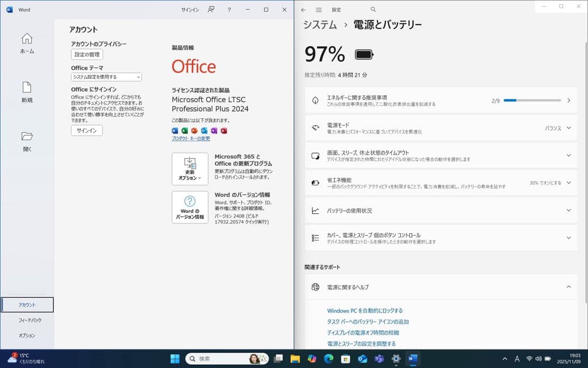
Task: Click the 2/9 progress bar in エネルギーに関する推奨事項
Action: pyautogui.click(x=532, y=100)
